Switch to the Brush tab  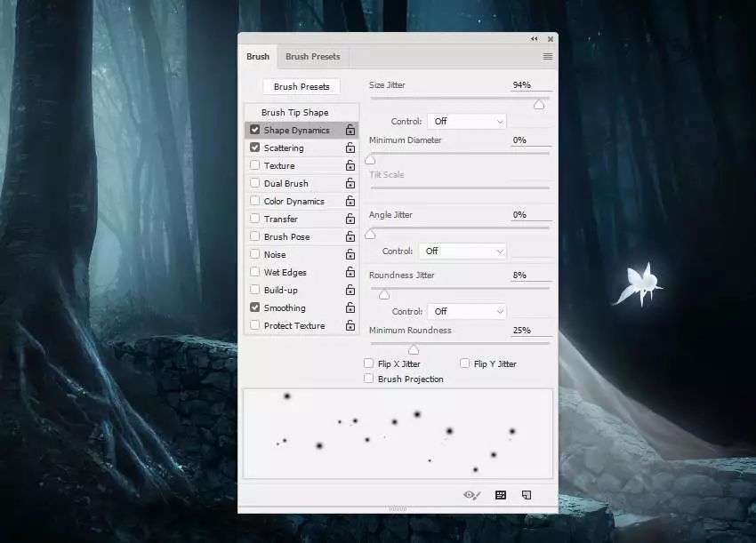click(258, 57)
